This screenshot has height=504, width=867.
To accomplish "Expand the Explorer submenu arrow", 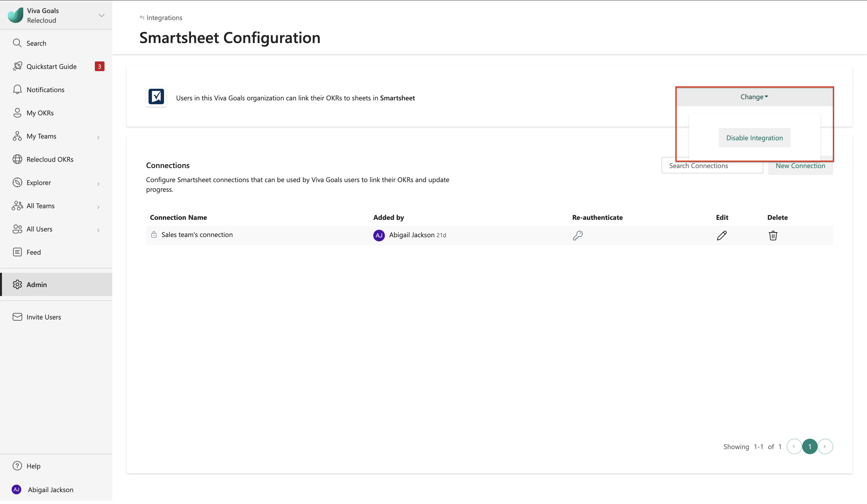I will click(x=98, y=184).
